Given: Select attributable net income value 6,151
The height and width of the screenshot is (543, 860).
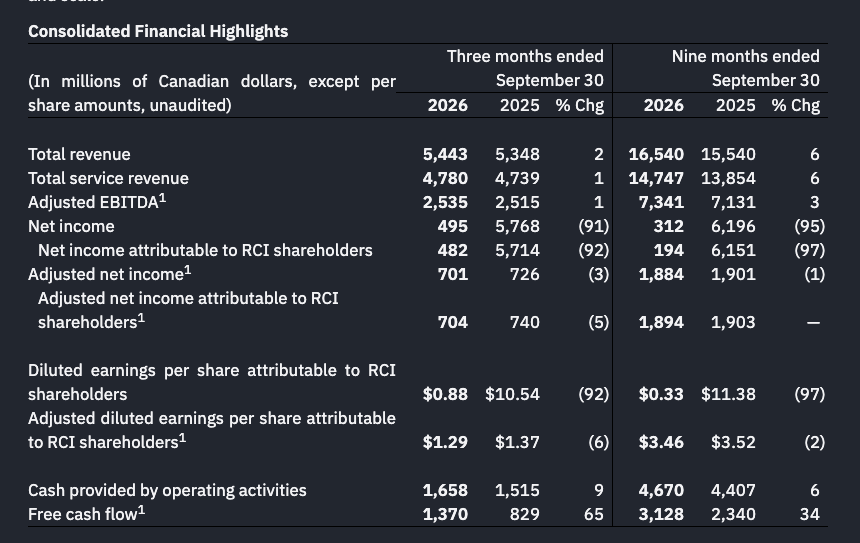Looking at the screenshot, I should point(733,251).
